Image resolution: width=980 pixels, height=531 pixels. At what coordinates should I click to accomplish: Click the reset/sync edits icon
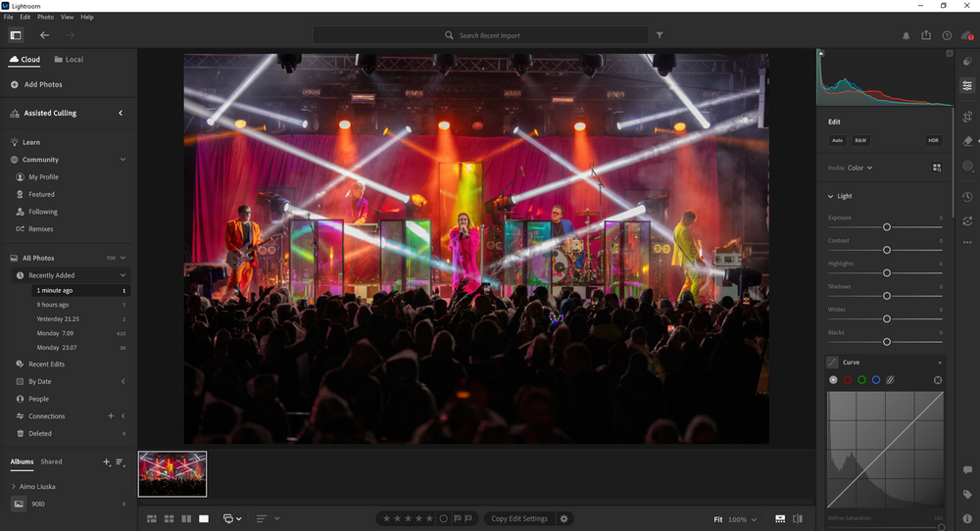tap(967, 220)
